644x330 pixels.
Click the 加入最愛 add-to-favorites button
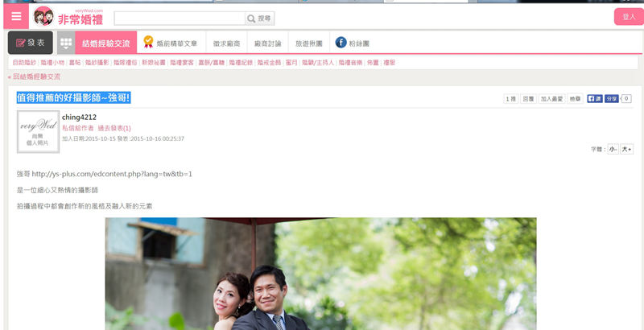[551, 99]
